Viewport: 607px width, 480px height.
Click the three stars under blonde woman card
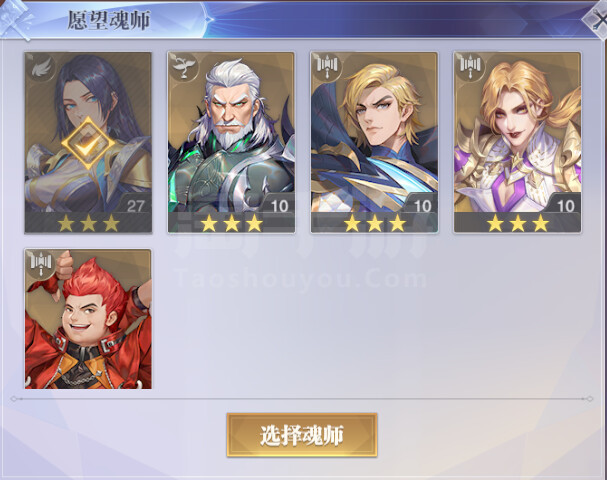click(x=518, y=223)
